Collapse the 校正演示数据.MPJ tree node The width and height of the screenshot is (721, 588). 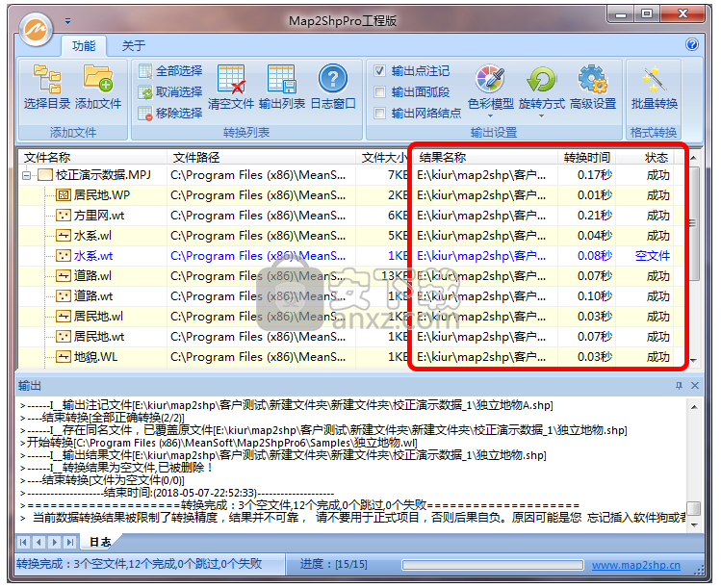pos(27,175)
